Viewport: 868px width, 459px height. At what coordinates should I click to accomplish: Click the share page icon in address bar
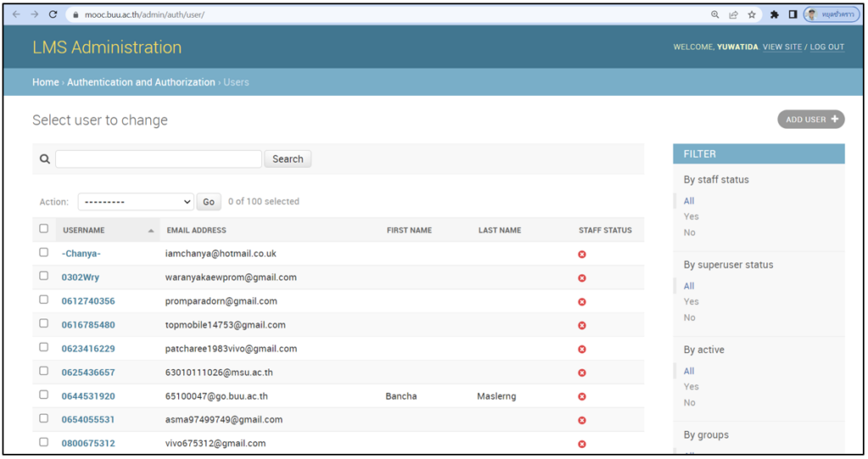(733, 14)
